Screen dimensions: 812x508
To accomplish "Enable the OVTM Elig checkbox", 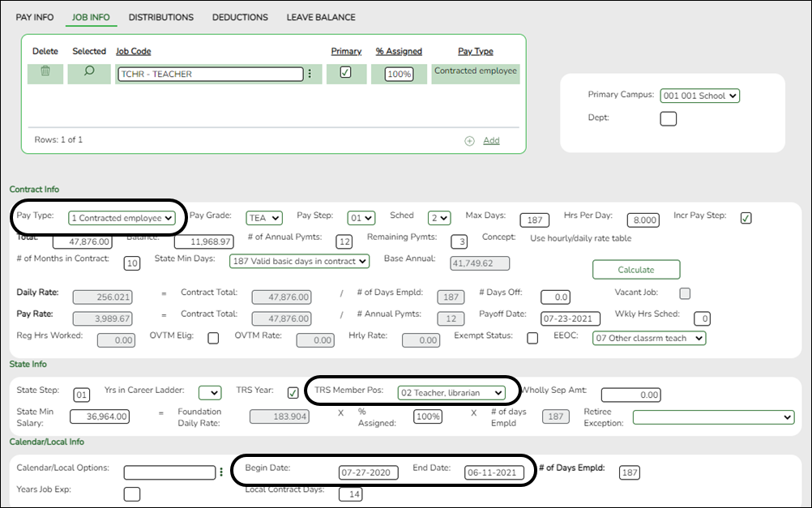I will click(214, 339).
